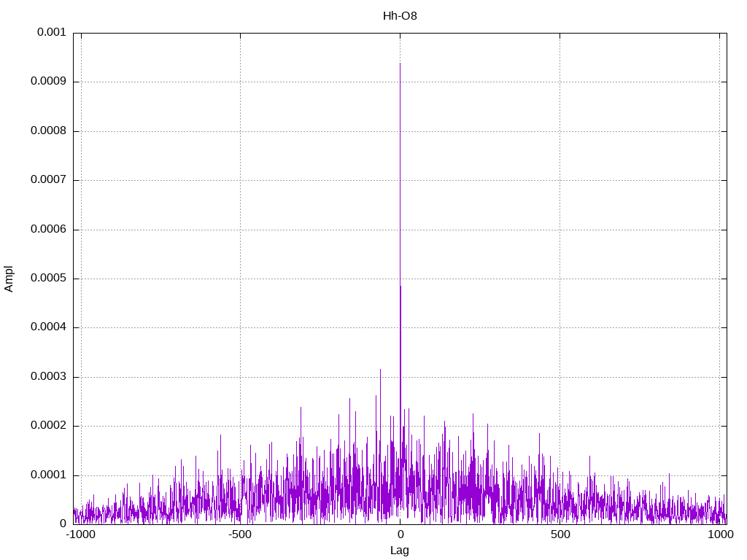Image resolution: width=747 pixels, height=560 pixels.
Task: Click the plot title Hh-O8
Action: coord(400,15)
